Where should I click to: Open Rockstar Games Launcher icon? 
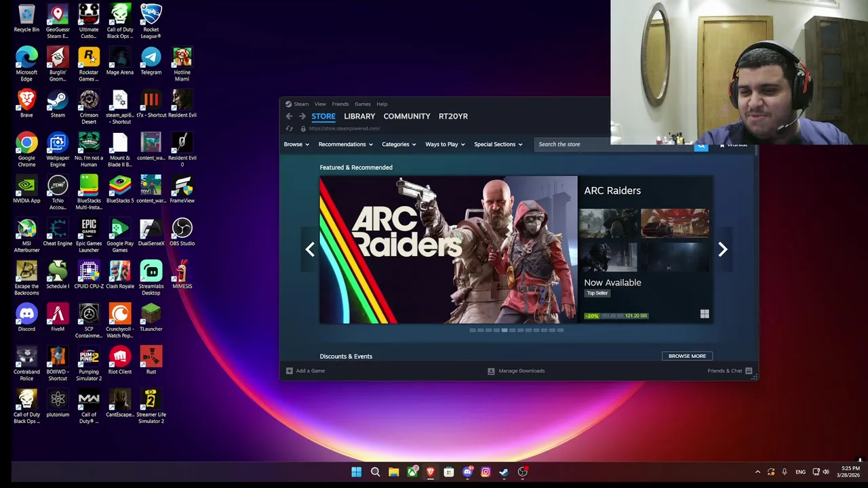89,64
